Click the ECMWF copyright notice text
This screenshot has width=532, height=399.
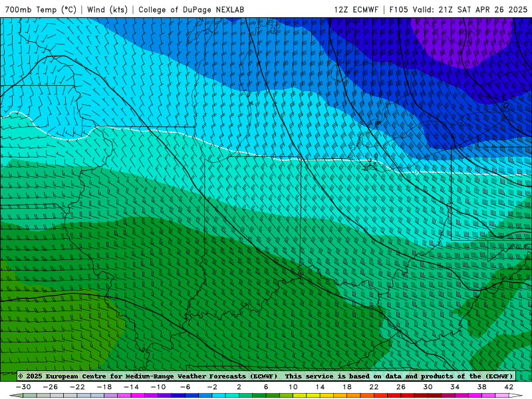click(x=265, y=376)
